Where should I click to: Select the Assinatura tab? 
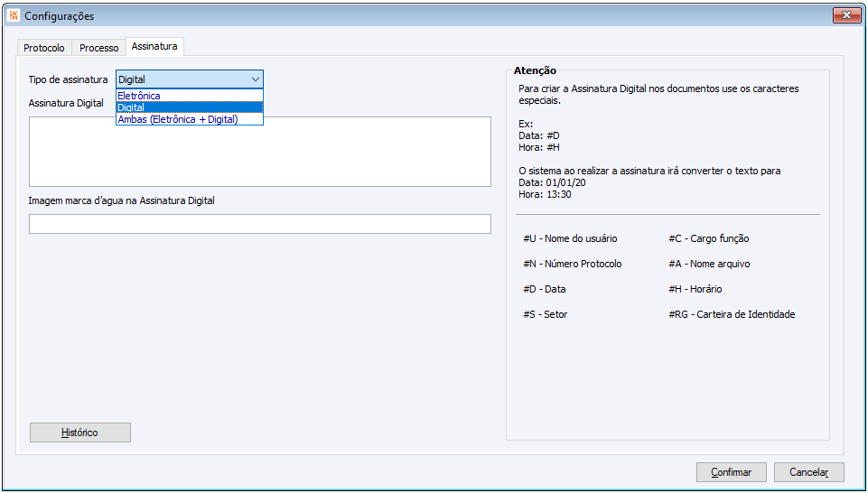click(x=154, y=46)
